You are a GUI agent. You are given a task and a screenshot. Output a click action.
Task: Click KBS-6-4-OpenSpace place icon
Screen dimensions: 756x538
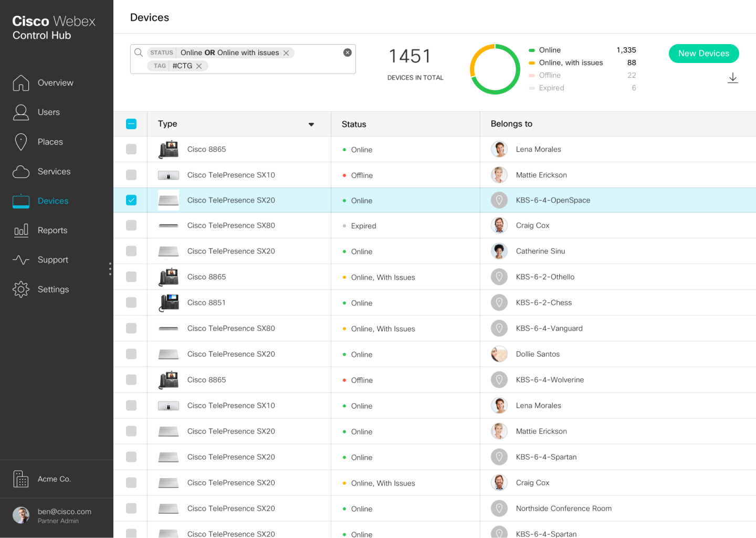click(499, 200)
